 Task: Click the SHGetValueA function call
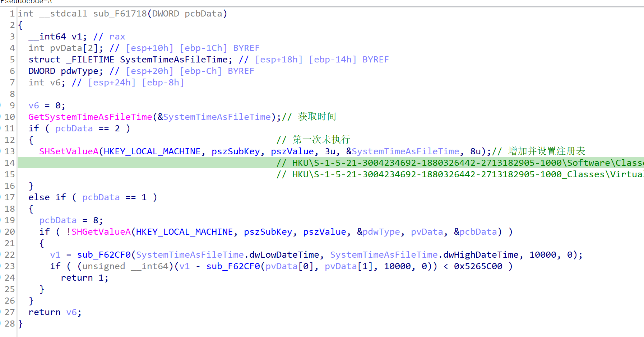[101, 232]
